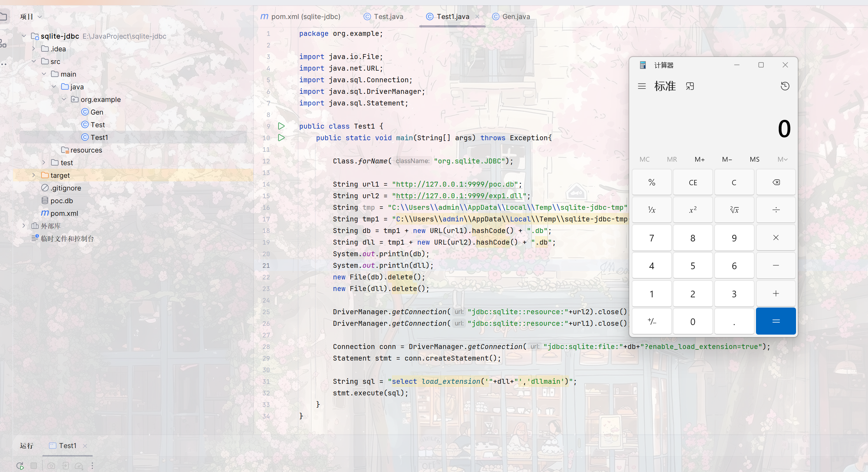Viewport: 868px width, 472px height.
Task: Click the more tool windows dots in left strip
Action: (4, 64)
